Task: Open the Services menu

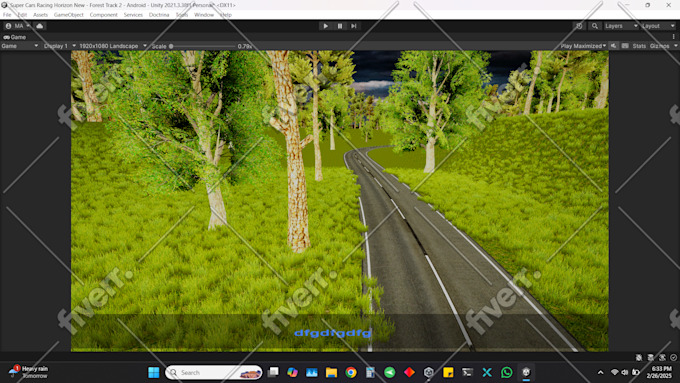Action: point(133,15)
